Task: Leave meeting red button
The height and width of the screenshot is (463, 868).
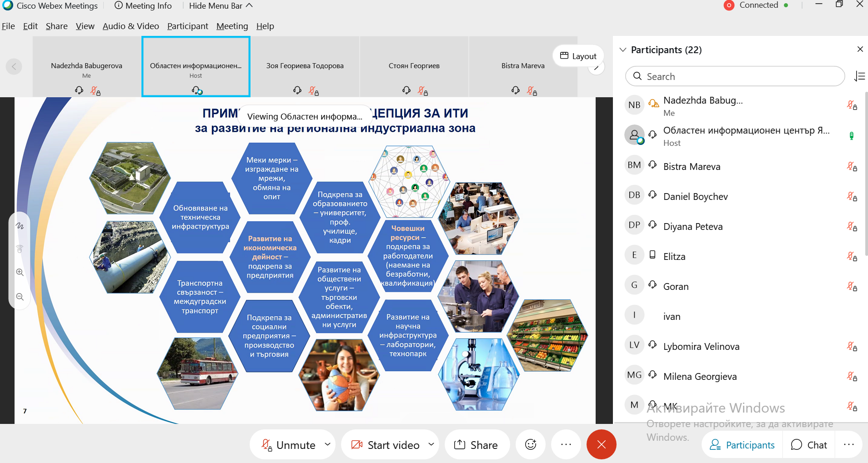Action: point(601,444)
